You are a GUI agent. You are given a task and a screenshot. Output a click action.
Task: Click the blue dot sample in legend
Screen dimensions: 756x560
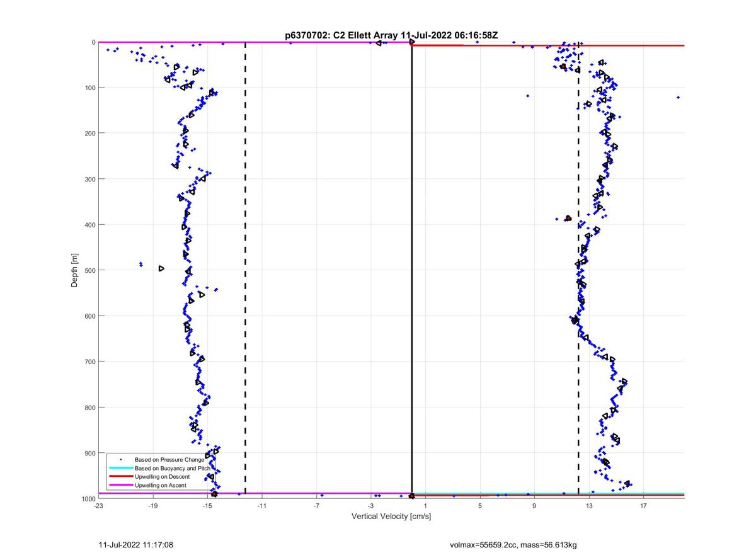120,460
